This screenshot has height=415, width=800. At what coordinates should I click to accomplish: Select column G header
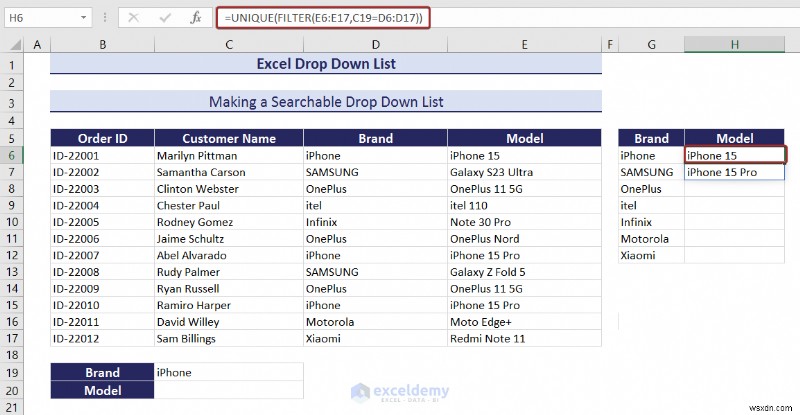(651, 45)
